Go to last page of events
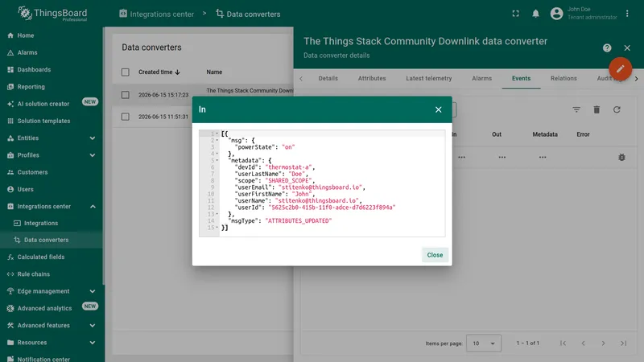644x362 pixels. (623, 343)
